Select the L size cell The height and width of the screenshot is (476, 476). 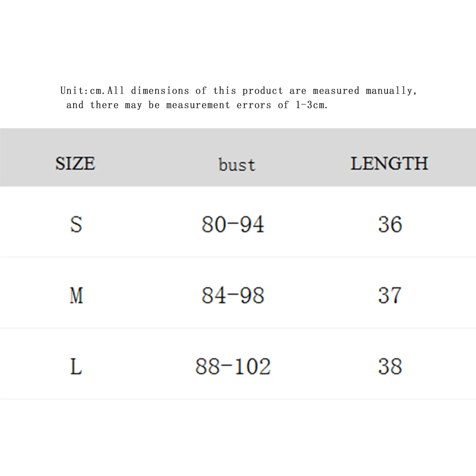76,367
